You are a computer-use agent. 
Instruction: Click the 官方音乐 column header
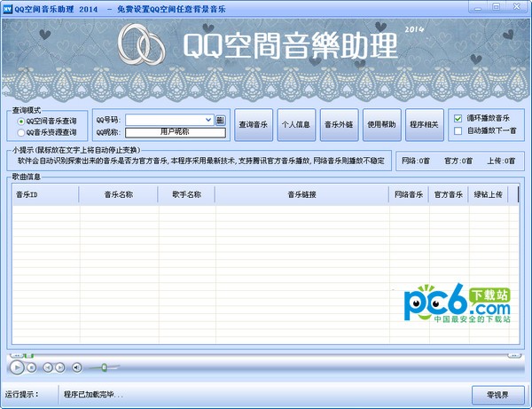point(448,194)
